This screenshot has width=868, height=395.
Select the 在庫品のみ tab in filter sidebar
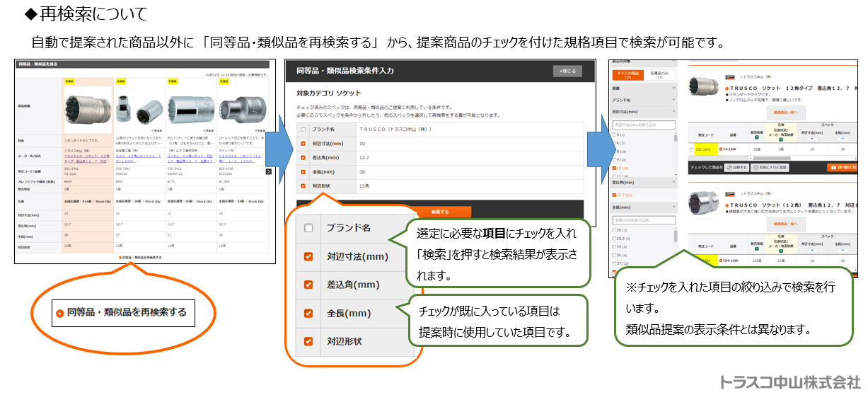pos(659,74)
